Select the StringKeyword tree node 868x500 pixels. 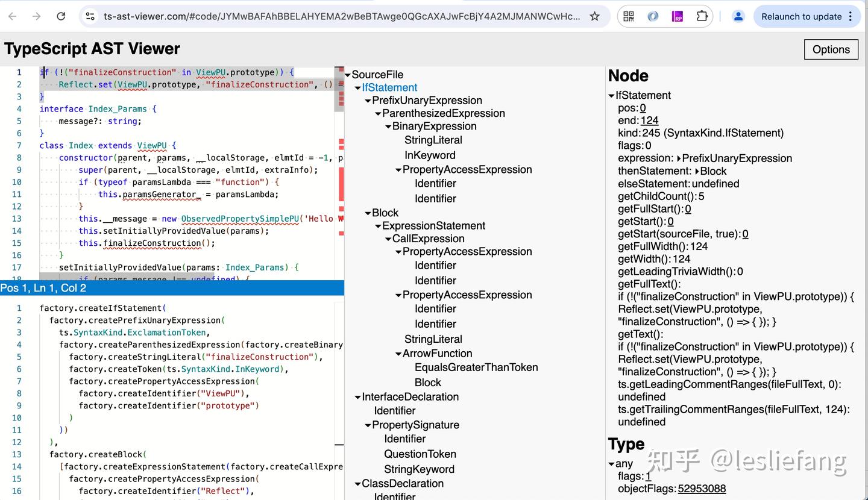[420, 469]
